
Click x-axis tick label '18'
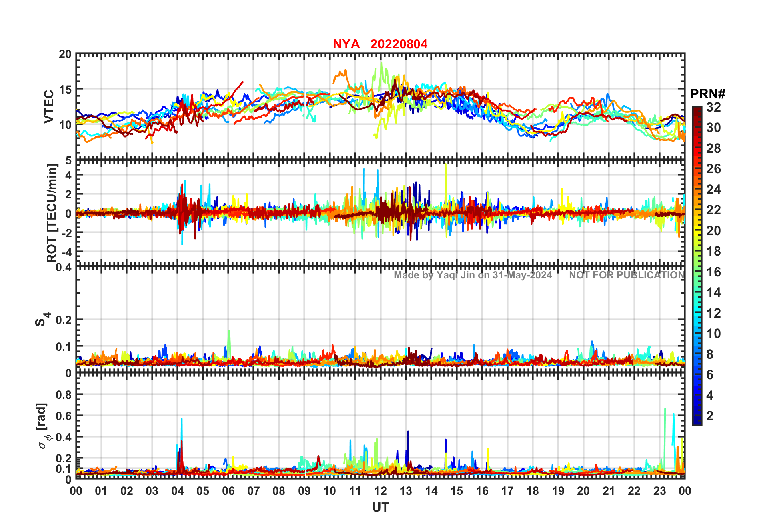coord(533,491)
